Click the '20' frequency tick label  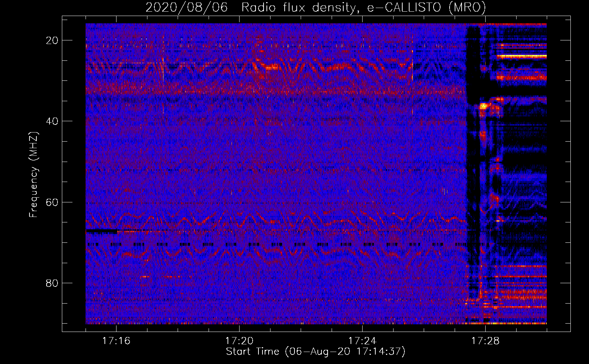(x=52, y=40)
